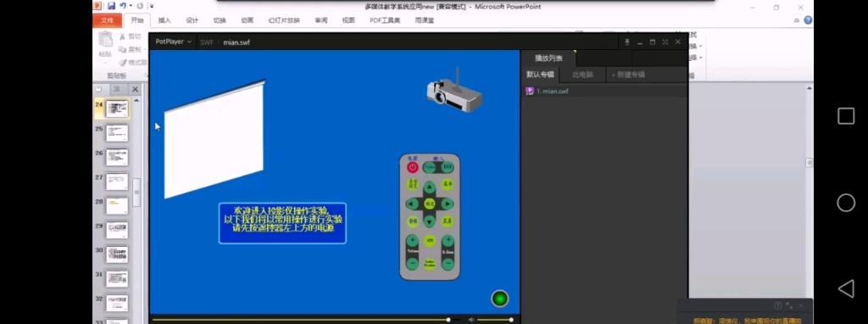Open the Customize Quick Access Toolbar dropdown
This screenshot has width=868, height=324.
pyautogui.click(x=152, y=6)
